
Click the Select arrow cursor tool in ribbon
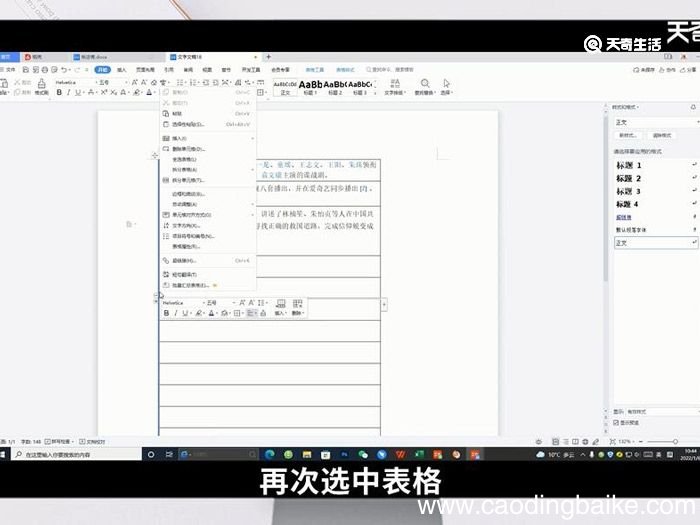coord(446,83)
